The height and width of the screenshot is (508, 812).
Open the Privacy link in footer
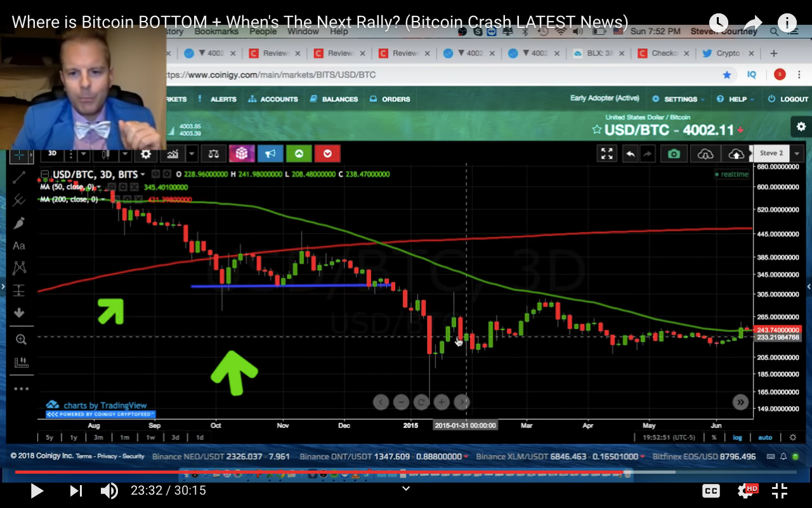click(108, 456)
